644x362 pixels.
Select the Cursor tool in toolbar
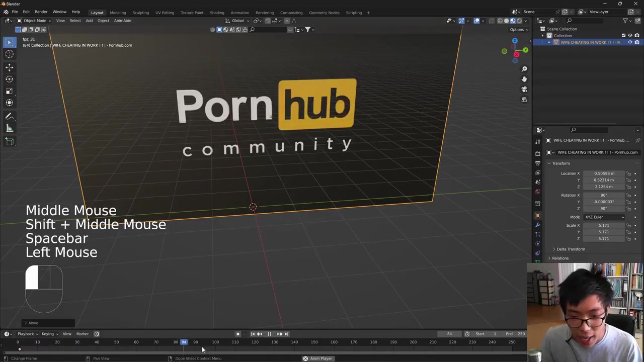coord(9,54)
